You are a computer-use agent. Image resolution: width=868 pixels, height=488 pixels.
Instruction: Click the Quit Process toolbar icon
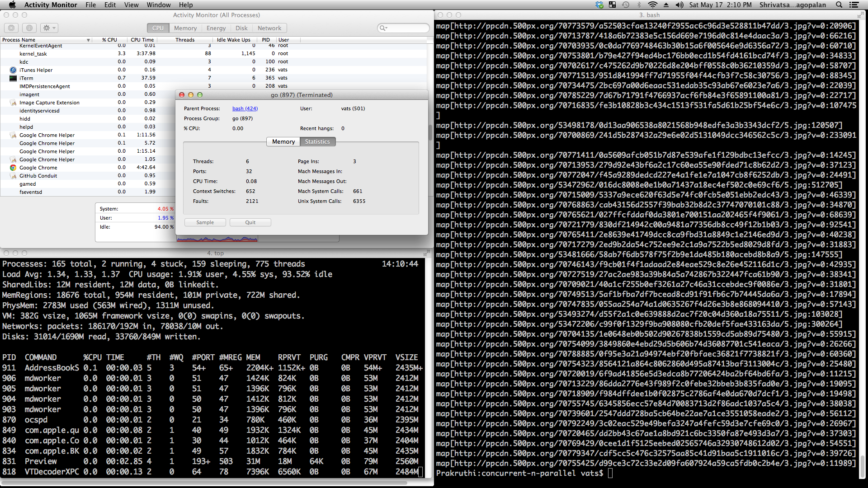pyautogui.click(x=11, y=28)
